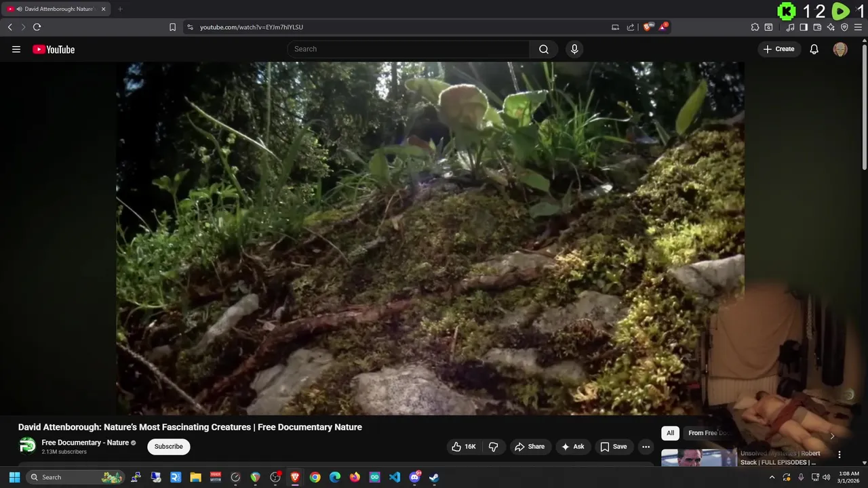Image resolution: width=868 pixels, height=488 pixels.
Task: Open options menu for Unsolved Mysteries video
Action: [840, 455]
